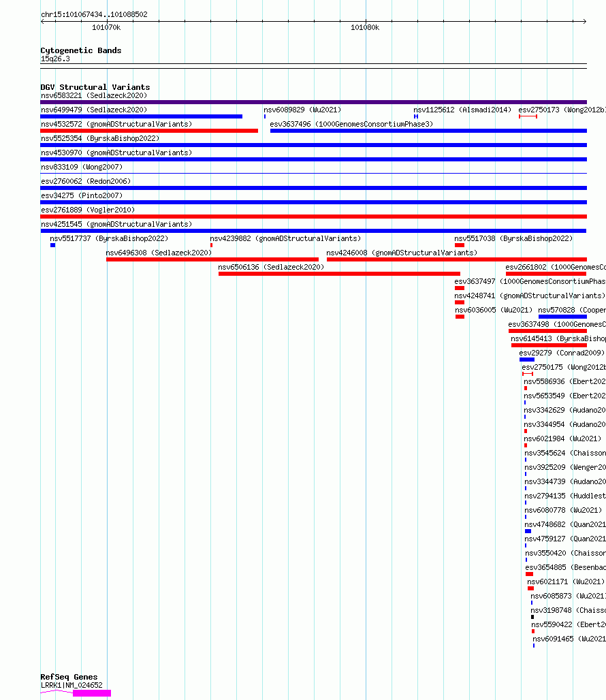Image resolution: width=606 pixels, height=700 pixels.
Task: Select the esv29279 (Conrad2009) label
Action: [x=562, y=353]
